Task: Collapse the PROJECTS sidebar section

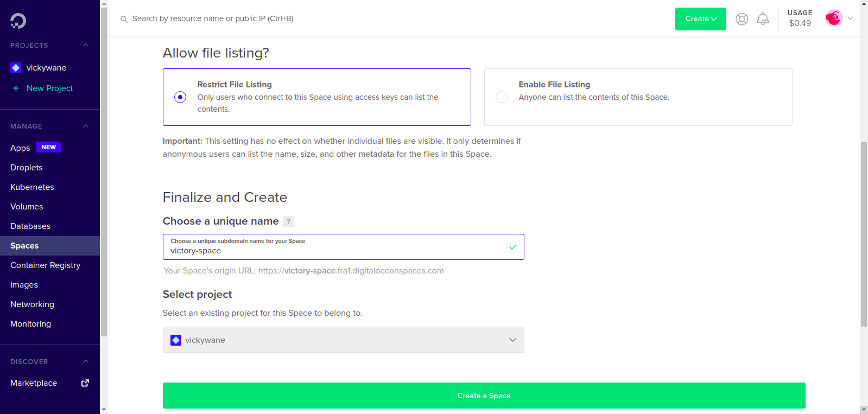Action: (x=86, y=45)
